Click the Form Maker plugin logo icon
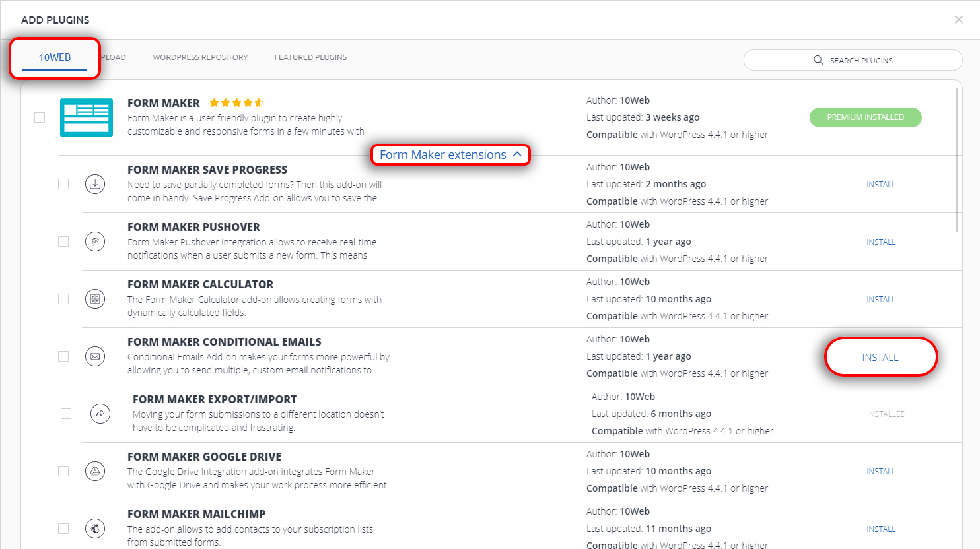 click(x=87, y=117)
